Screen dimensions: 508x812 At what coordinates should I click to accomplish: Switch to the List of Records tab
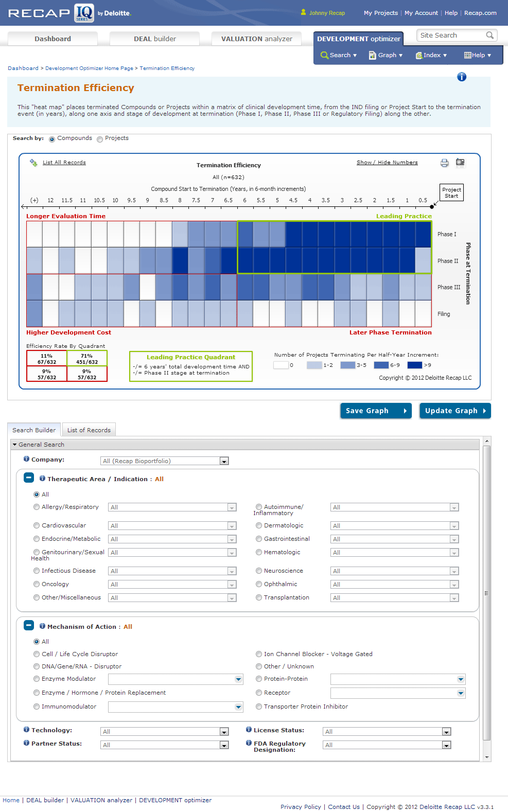click(89, 430)
